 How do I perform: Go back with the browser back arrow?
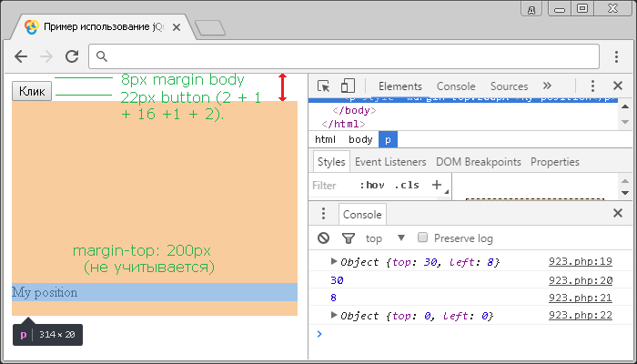(21, 56)
